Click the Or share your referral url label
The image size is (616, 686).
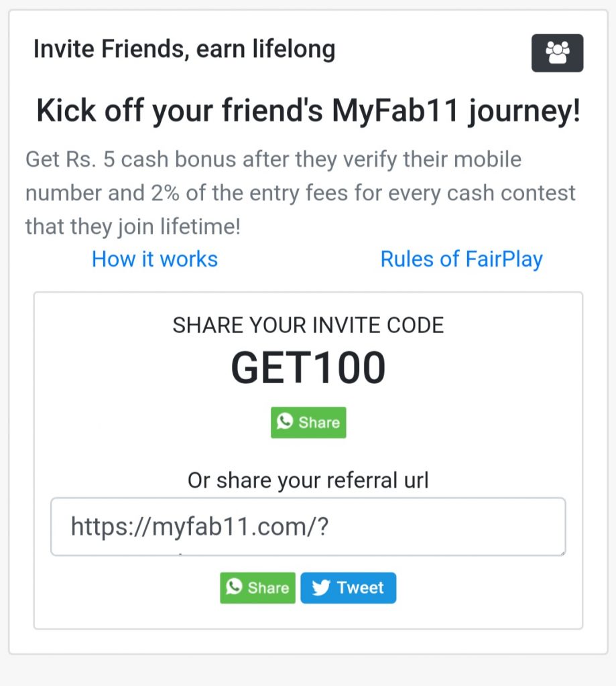(308, 480)
